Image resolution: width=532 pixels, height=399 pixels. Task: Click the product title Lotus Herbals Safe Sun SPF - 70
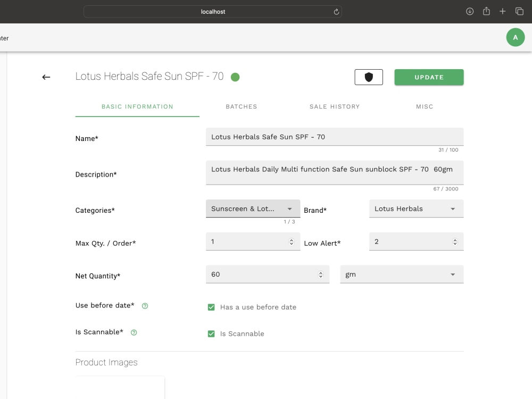[149, 76]
